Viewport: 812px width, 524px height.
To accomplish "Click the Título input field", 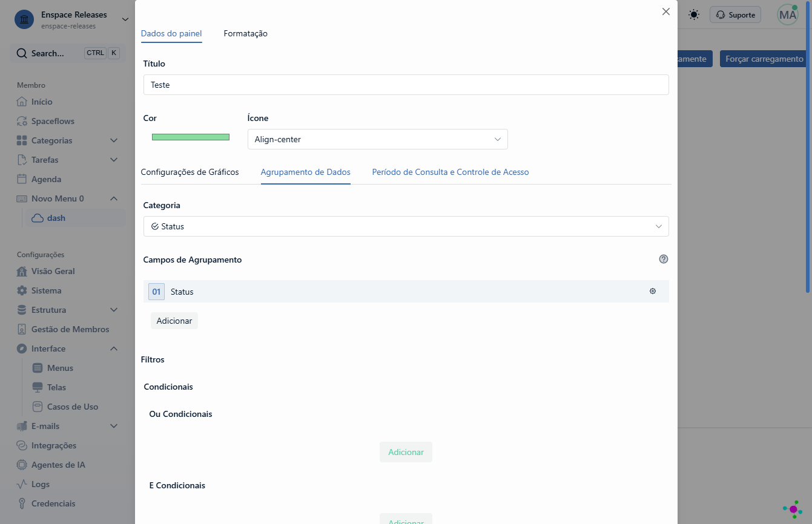I will 406,85.
